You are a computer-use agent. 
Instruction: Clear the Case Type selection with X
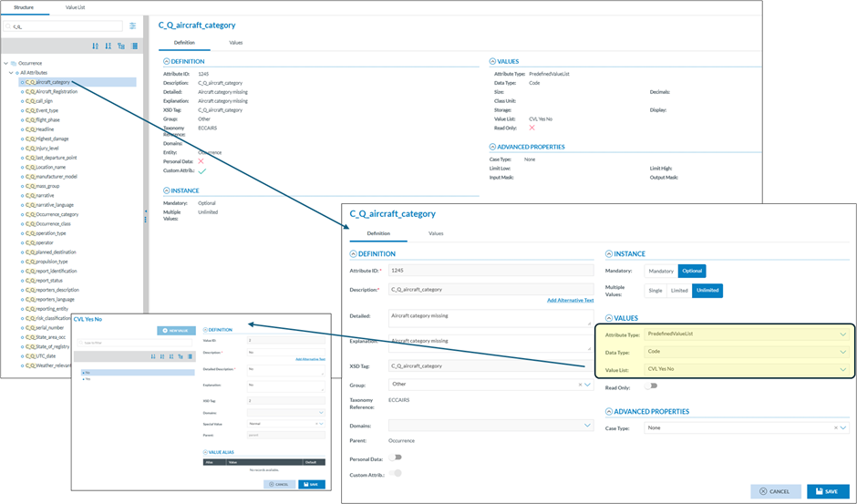pos(836,427)
